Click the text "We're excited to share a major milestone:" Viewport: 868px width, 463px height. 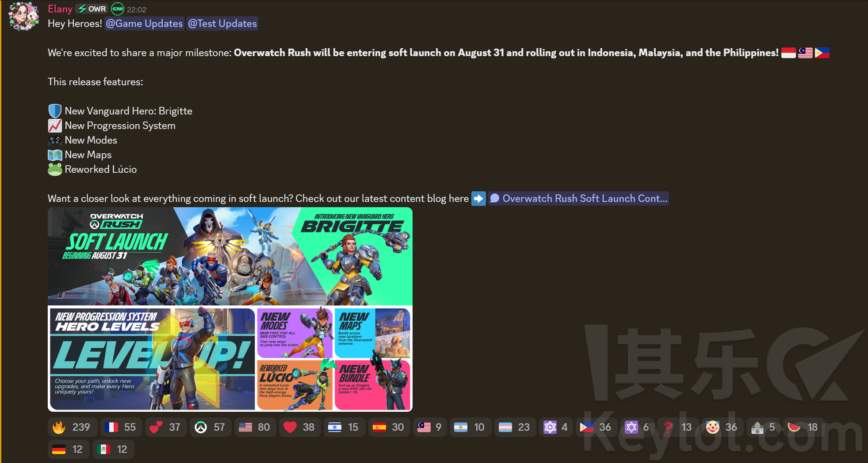click(140, 53)
